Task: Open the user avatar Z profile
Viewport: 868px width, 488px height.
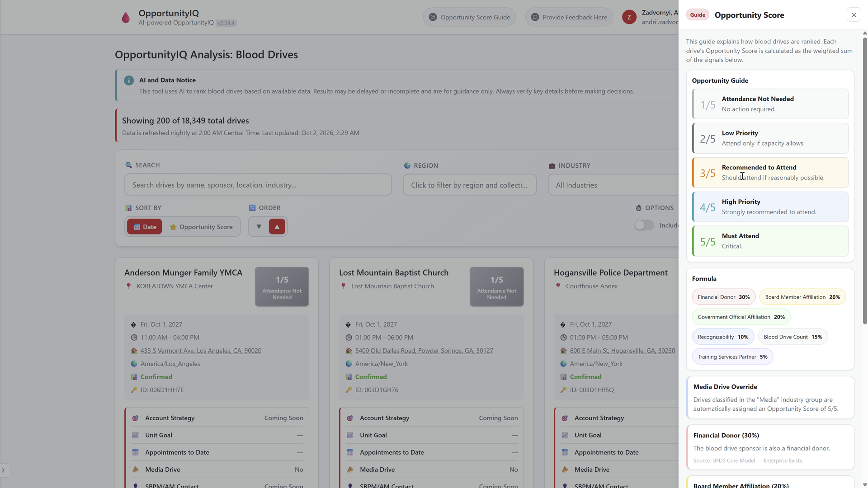Action: click(629, 17)
